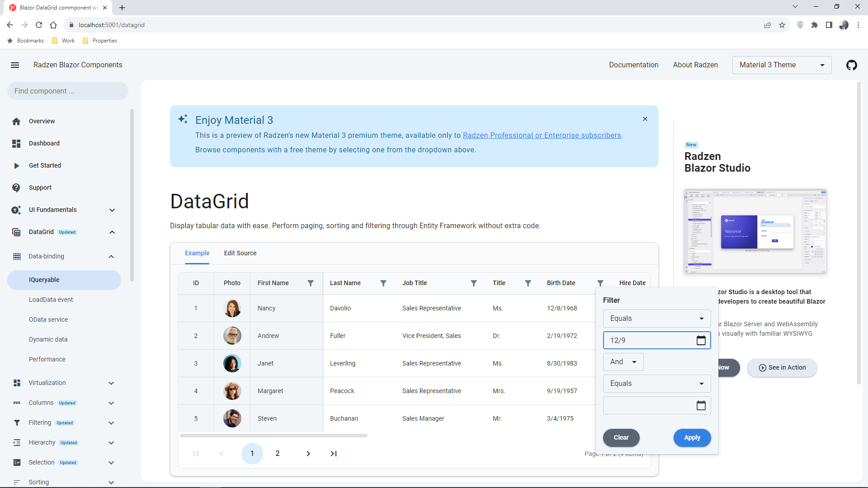The image size is (868, 488).
Task: Collapse the DataGrid sidebar section
Action: pyautogui.click(x=112, y=232)
